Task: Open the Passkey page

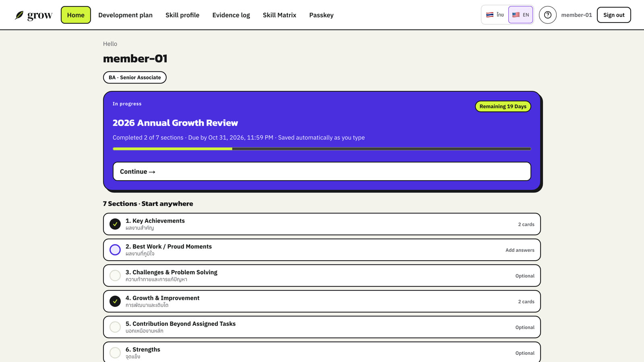Action: pos(321,15)
